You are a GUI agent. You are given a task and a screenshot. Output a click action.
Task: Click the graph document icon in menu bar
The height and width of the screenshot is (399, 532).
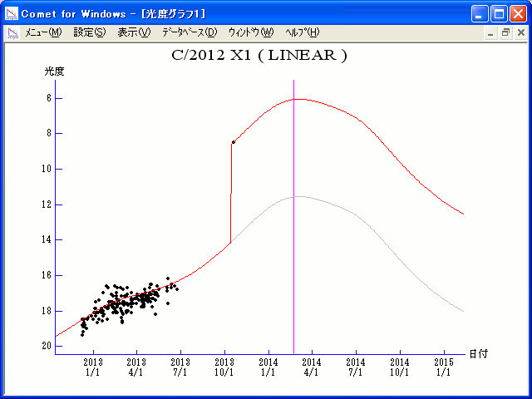tap(13, 33)
